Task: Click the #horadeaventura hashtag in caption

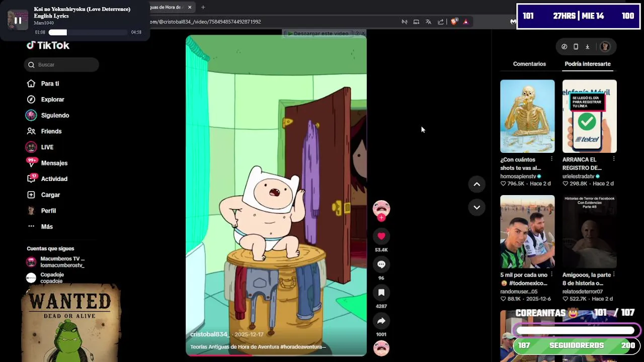Action: click(303, 347)
